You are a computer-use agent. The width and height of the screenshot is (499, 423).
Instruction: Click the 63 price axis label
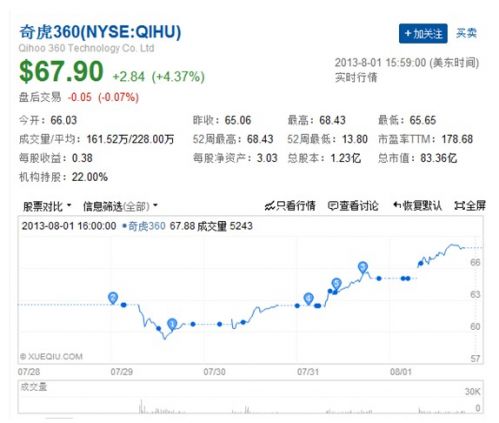pyautogui.click(x=475, y=294)
